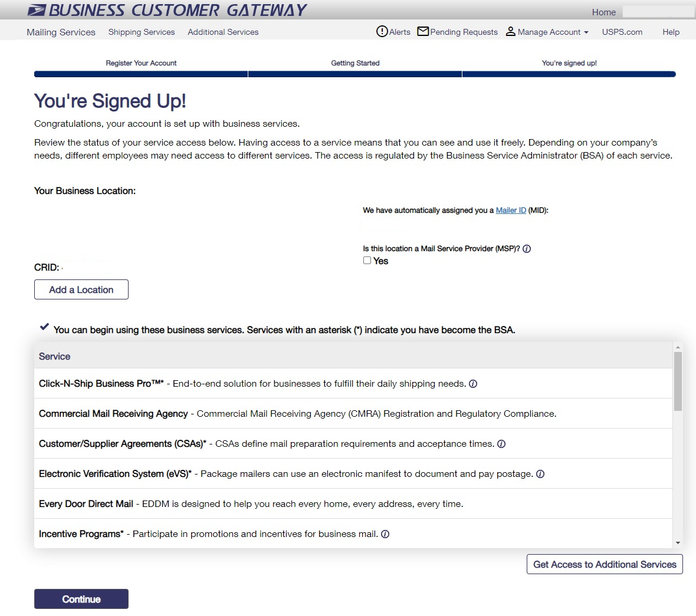The width and height of the screenshot is (696, 616).
Task: Open the Help menu item
Action: click(x=671, y=32)
